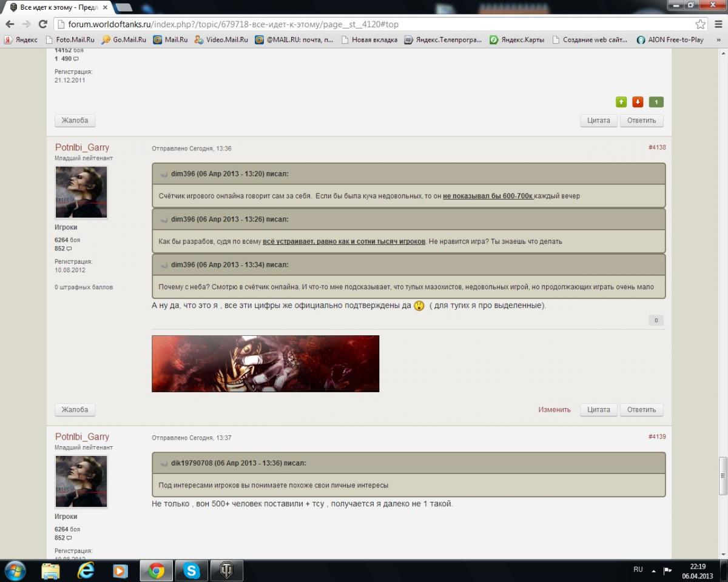Select the Яндекс.Карты bookmark

point(517,40)
